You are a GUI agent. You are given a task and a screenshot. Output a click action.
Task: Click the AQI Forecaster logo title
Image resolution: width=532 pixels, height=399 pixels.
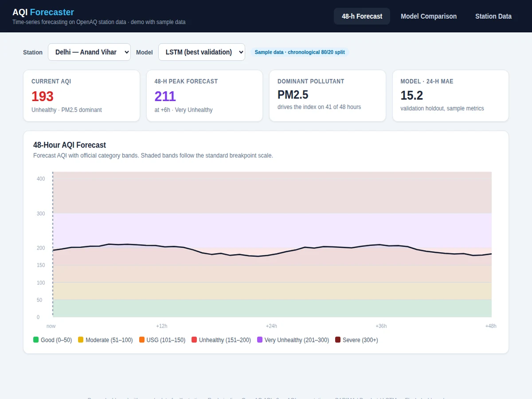pyautogui.click(x=43, y=12)
